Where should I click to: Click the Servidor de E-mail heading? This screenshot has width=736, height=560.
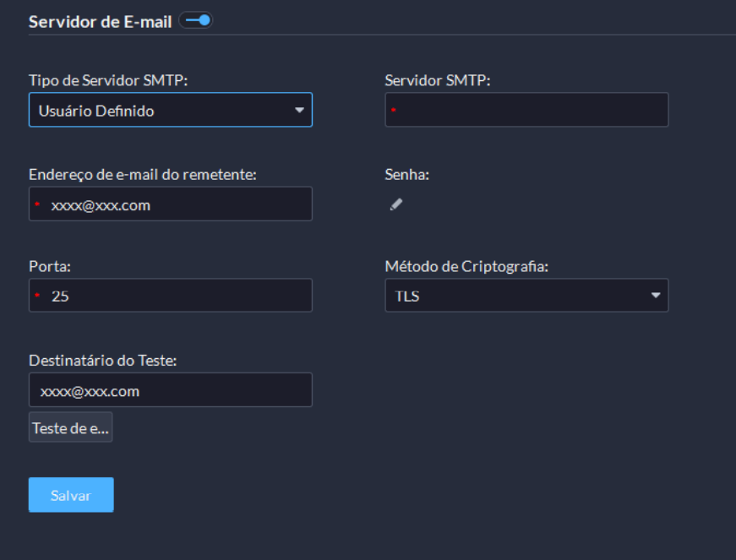point(100,22)
